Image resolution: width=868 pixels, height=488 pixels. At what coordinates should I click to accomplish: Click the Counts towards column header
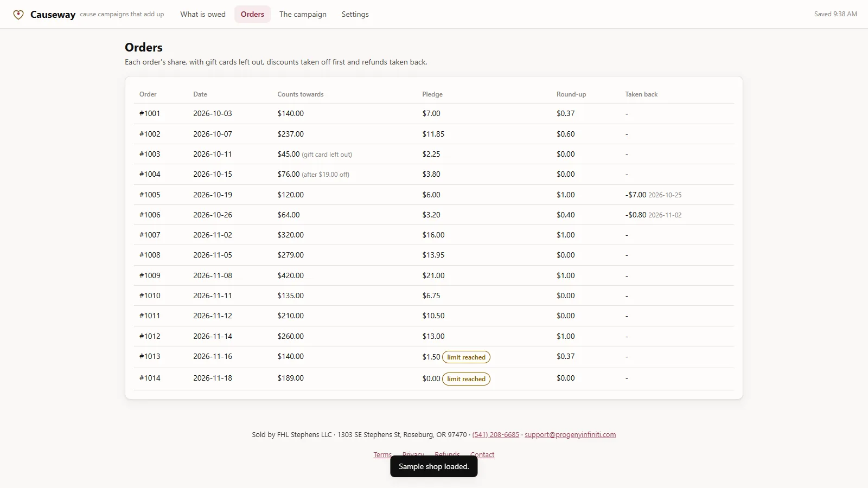point(301,94)
